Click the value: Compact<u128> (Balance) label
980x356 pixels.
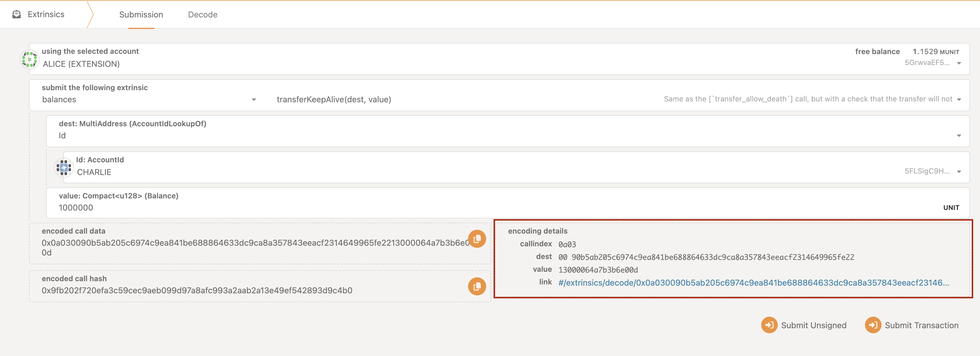click(118, 196)
